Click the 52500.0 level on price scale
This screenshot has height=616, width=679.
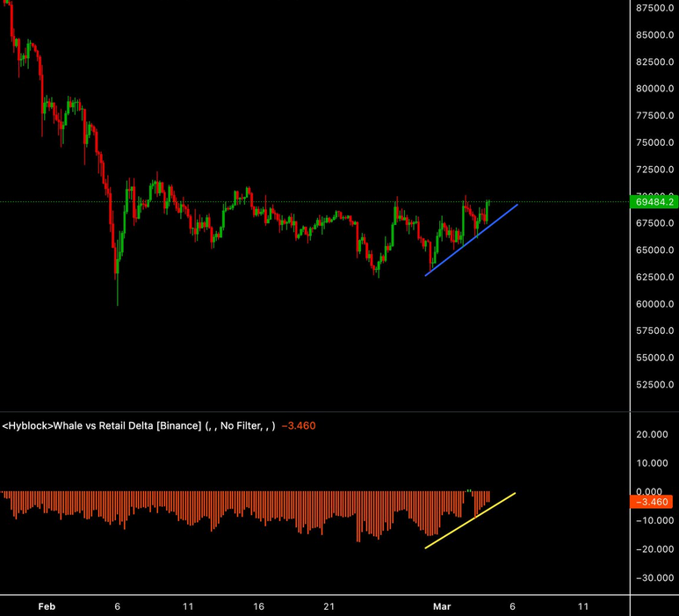(x=654, y=385)
